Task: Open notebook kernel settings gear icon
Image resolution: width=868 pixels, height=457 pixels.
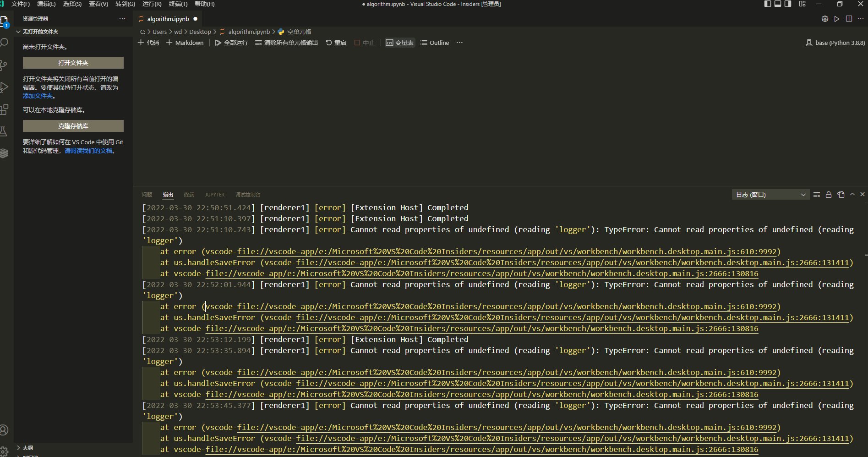Action: 824,19
